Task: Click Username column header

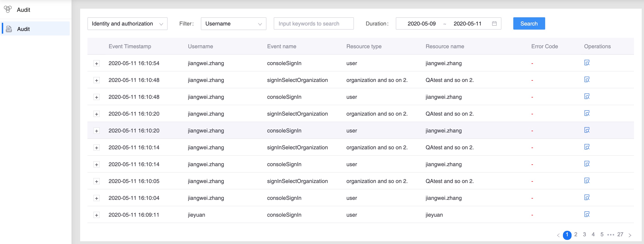Action: [200, 46]
